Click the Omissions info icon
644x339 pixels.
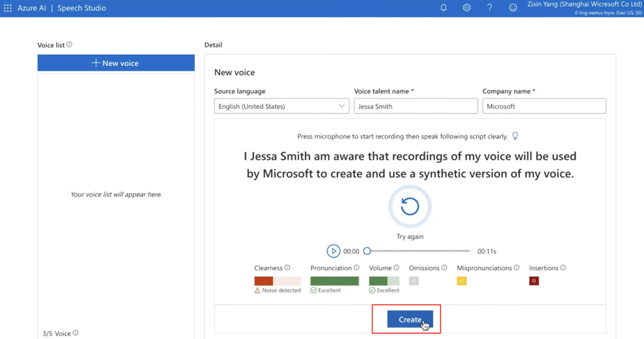(444, 268)
